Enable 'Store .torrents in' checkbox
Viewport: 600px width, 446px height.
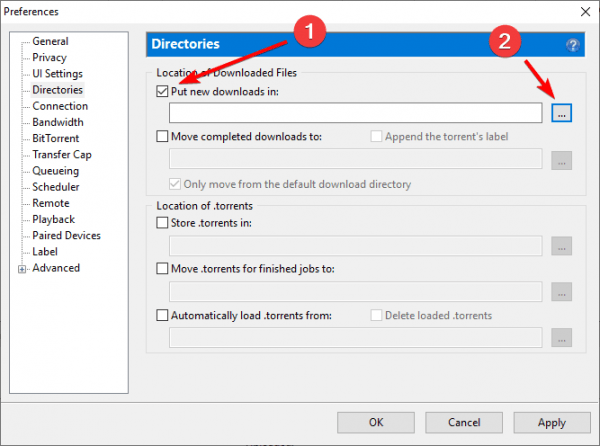pos(163,223)
